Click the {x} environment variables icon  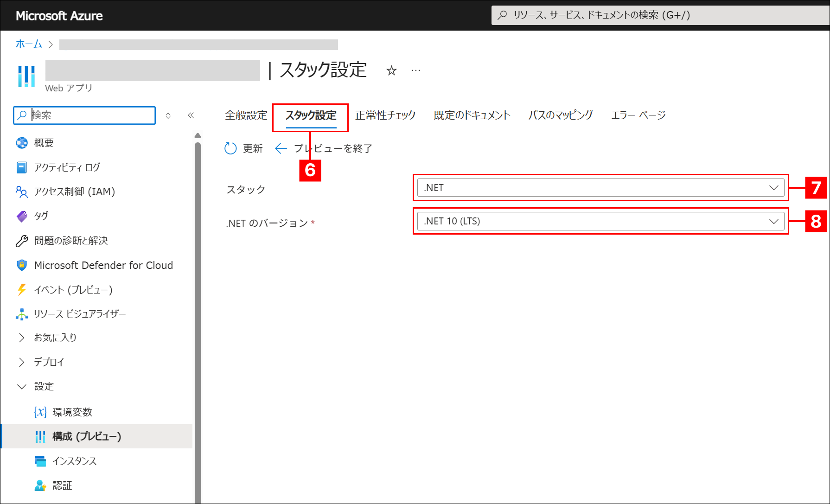pos(40,412)
